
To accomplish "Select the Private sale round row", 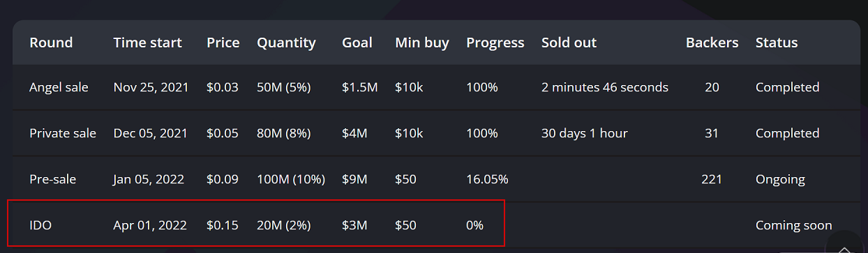I will coord(436,133).
